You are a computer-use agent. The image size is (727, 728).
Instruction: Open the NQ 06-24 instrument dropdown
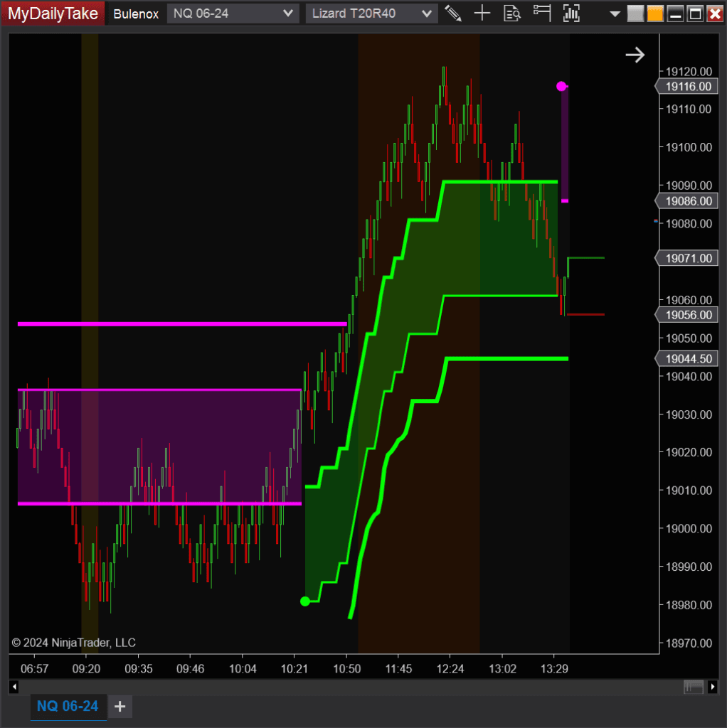pos(233,13)
